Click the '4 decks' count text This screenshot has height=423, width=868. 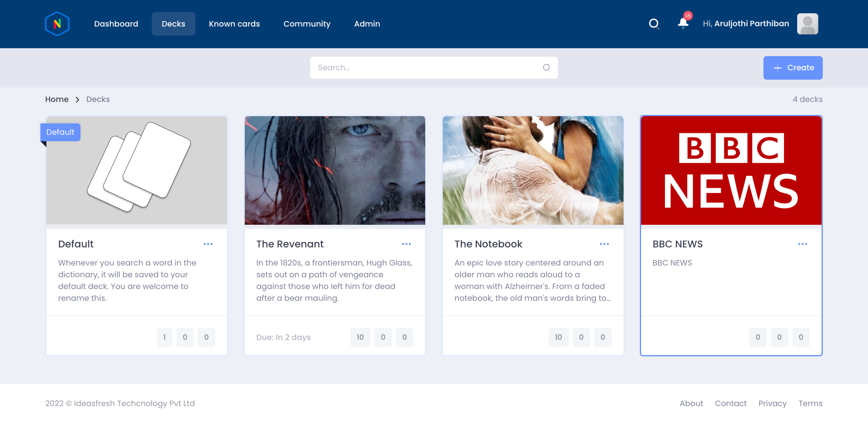807,99
